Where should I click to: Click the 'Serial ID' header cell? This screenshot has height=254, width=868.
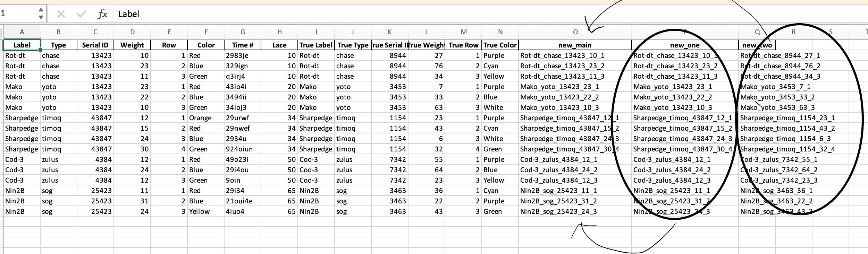click(x=95, y=45)
